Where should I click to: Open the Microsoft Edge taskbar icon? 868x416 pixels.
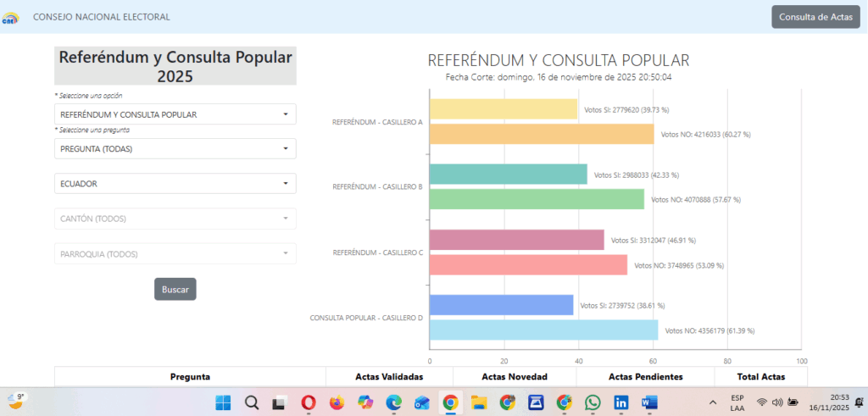pos(393,402)
